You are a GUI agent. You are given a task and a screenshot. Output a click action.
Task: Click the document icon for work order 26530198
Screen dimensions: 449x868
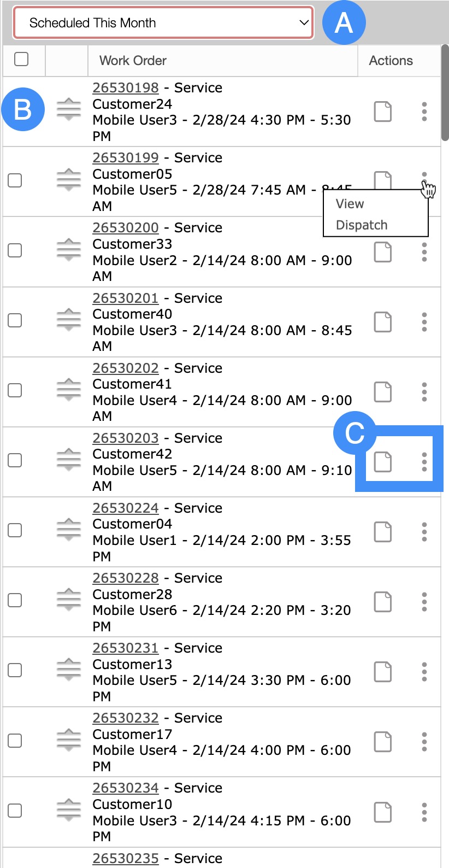[x=382, y=112]
